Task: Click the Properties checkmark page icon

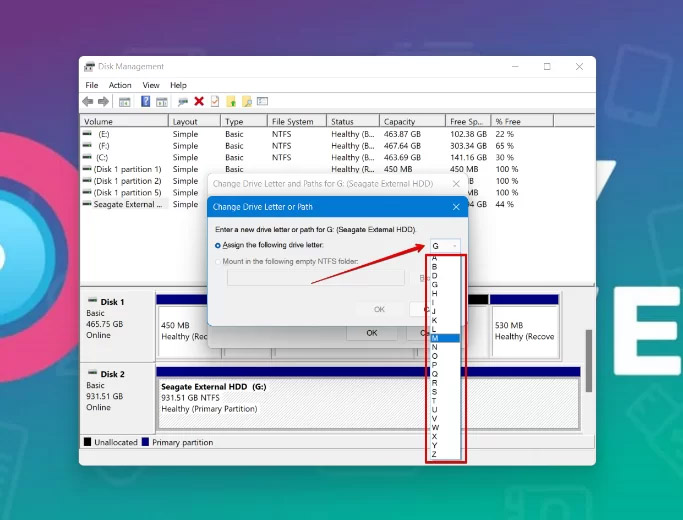Action: [x=215, y=101]
